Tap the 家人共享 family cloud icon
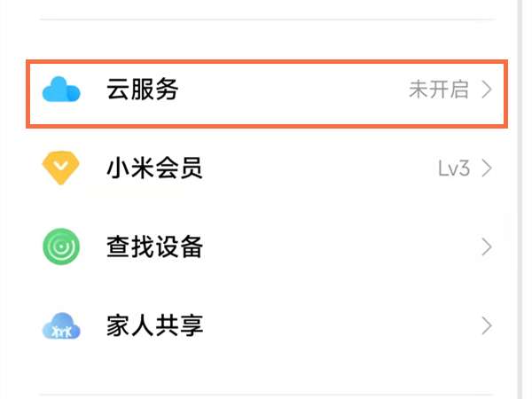The width and height of the screenshot is (532, 399). tap(61, 326)
